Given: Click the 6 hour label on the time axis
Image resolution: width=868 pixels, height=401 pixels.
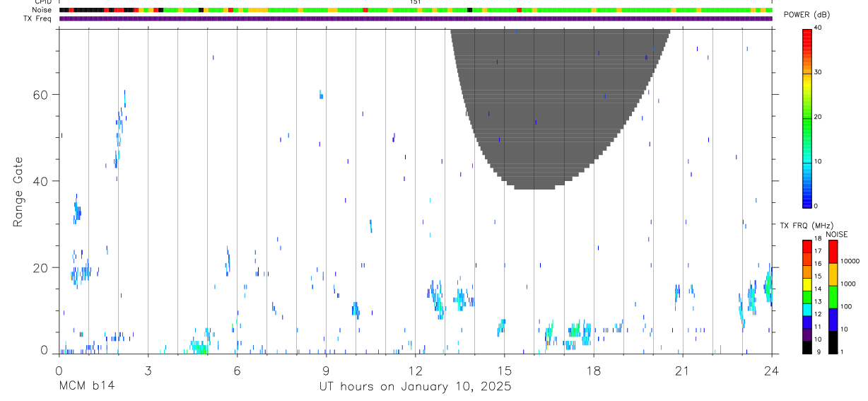Looking at the screenshot, I should (237, 369).
